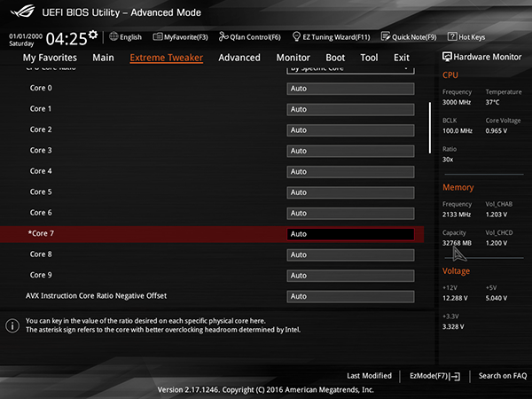Click the +3.3V reading 3.328 V
The width and height of the screenshot is (532, 399).
coord(453,326)
